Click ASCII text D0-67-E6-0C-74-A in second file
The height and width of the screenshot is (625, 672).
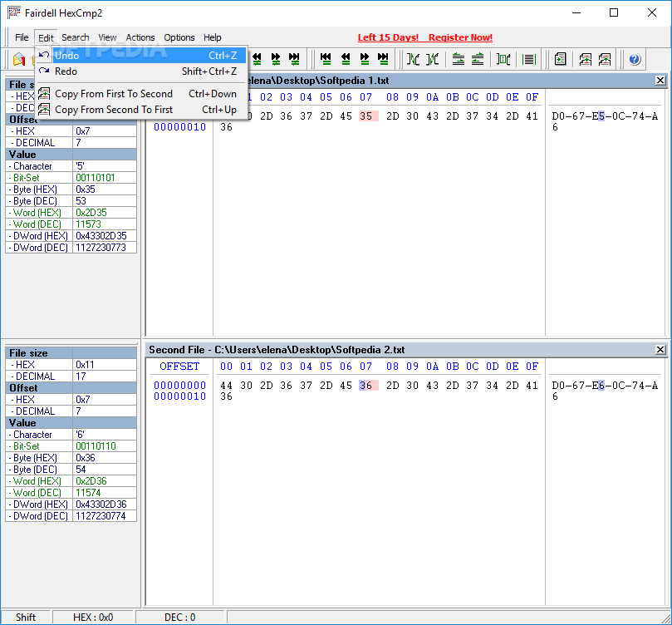(x=605, y=386)
